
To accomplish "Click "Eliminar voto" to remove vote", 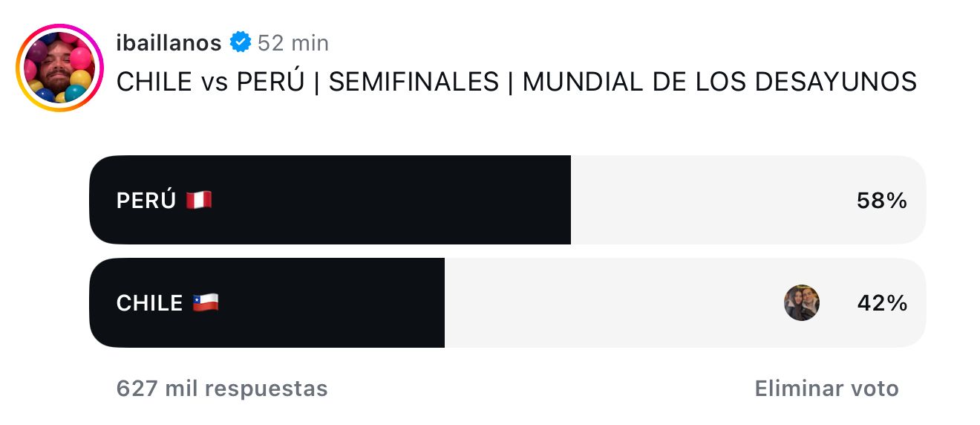I will coord(827,388).
